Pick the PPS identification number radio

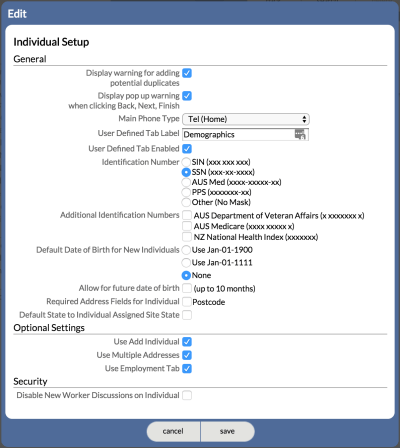(186, 192)
